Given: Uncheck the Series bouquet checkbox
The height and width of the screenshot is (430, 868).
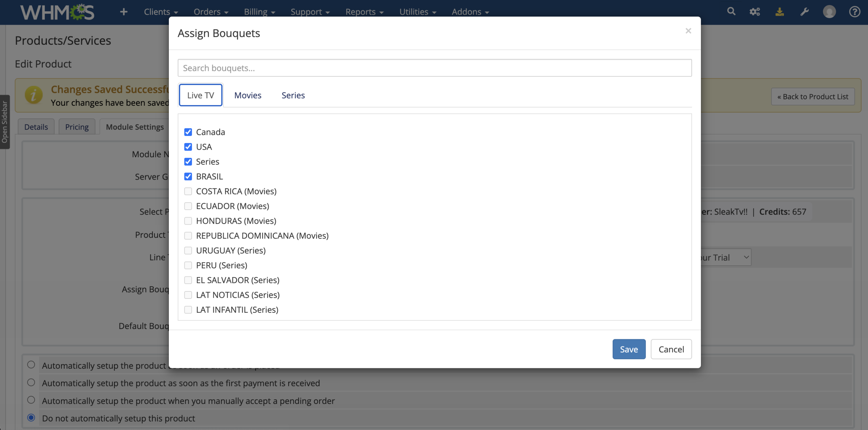Looking at the screenshot, I should 188,162.
